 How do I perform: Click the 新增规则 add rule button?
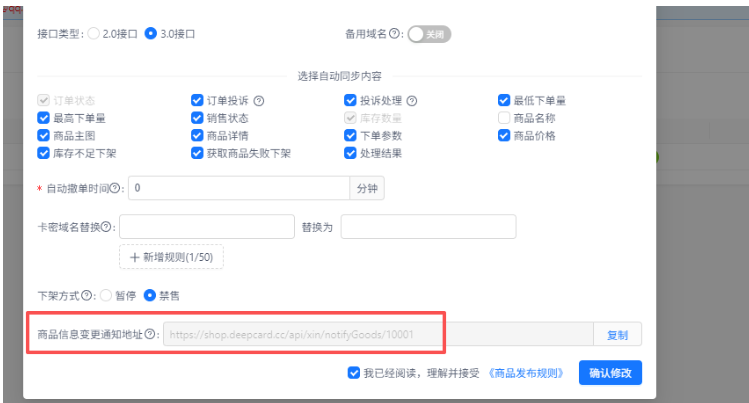[x=171, y=257]
